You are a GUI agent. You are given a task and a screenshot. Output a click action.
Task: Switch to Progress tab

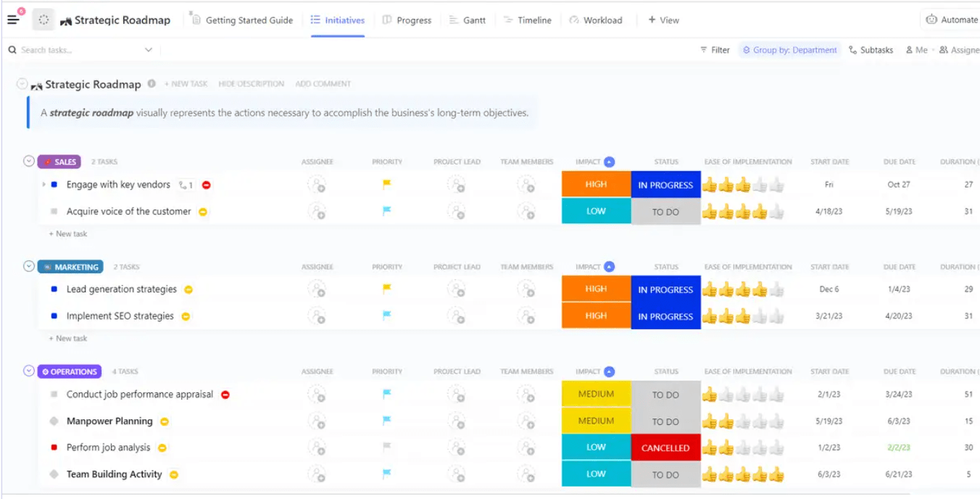(407, 20)
